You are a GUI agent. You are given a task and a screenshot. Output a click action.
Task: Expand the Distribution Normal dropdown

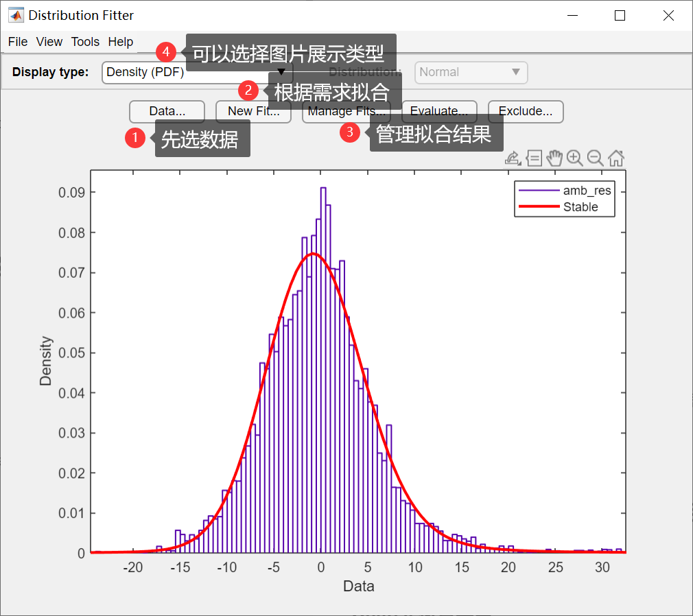point(471,73)
